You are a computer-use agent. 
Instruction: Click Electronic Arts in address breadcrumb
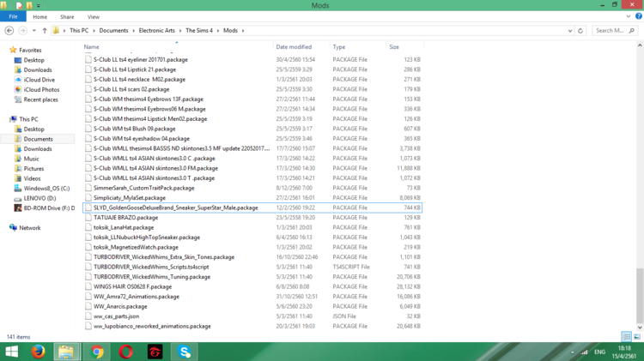(156, 30)
